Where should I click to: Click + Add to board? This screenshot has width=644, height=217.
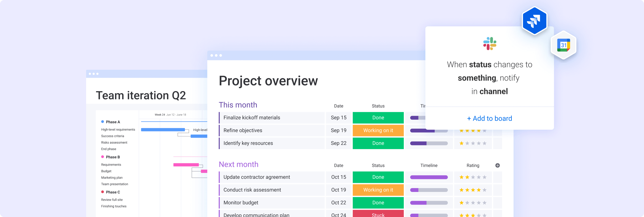(x=490, y=118)
